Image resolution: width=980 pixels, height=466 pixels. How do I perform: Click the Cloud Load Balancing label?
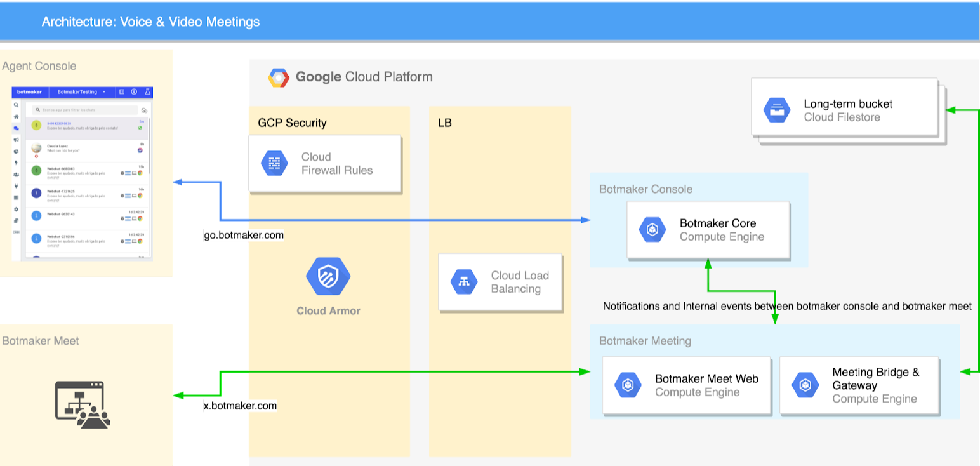tap(520, 282)
